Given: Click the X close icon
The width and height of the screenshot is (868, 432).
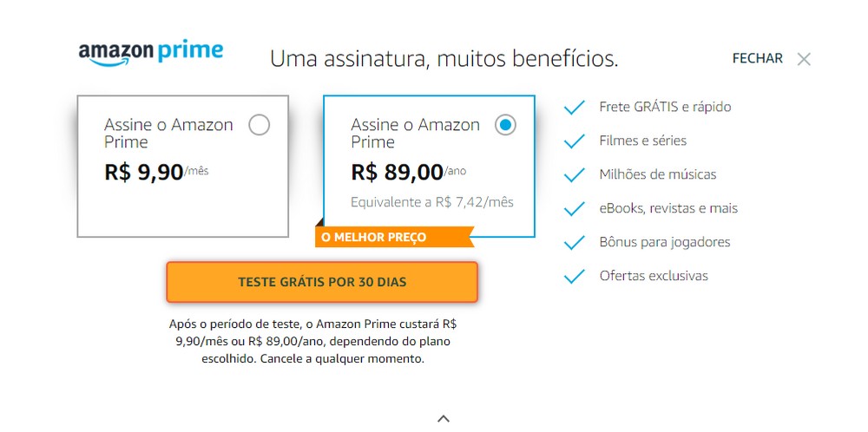Looking at the screenshot, I should [x=804, y=59].
